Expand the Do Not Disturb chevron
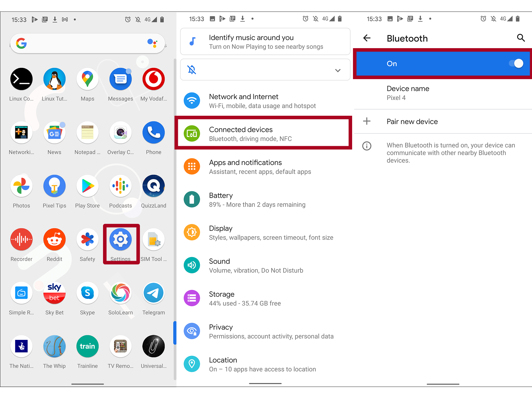 [338, 70]
